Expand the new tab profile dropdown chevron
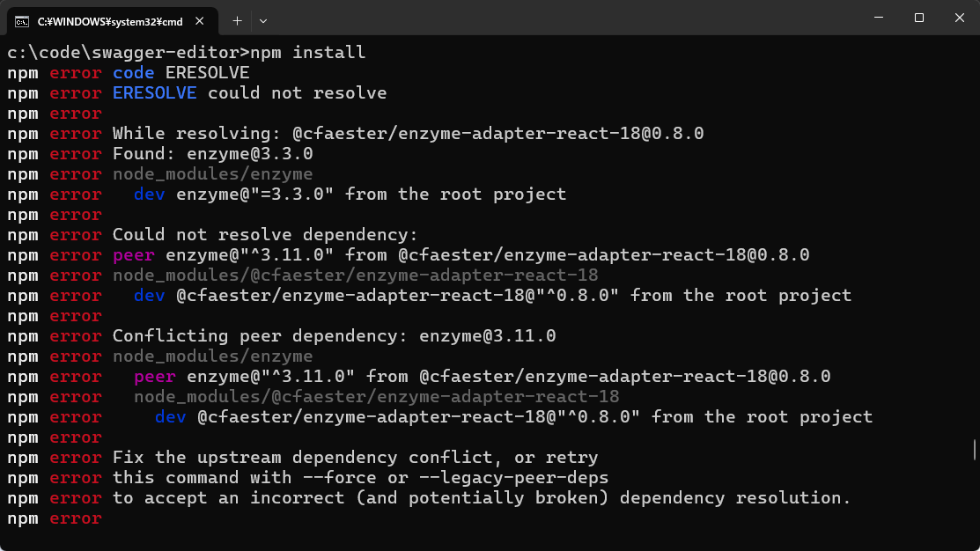This screenshot has height=551, width=980. coord(262,20)
